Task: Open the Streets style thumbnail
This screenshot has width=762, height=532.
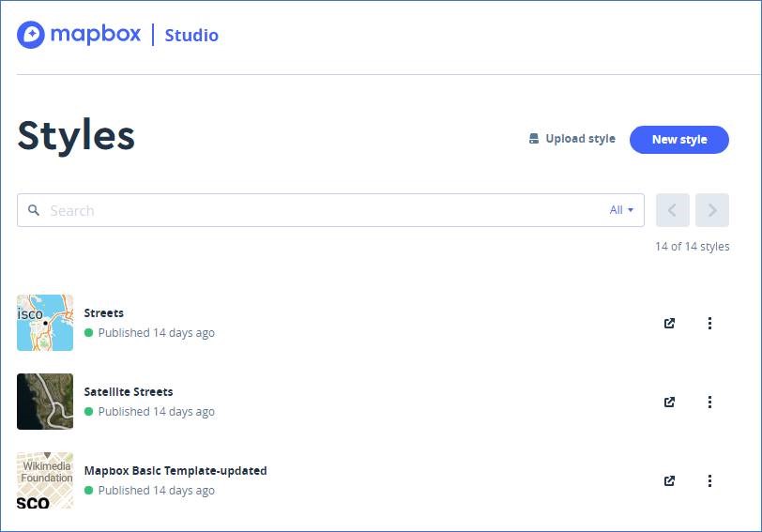Action: click(45, 323)
